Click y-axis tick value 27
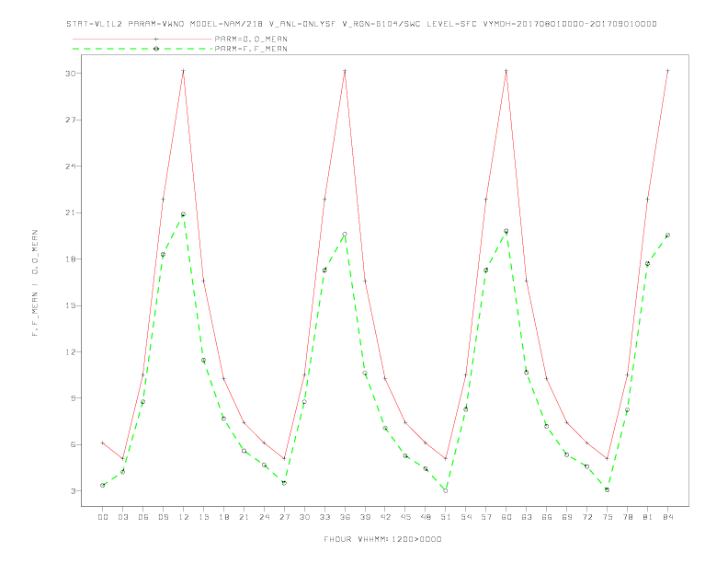This screenshot has width=728, height=563. pyautogui.click(x=71, y=120)
